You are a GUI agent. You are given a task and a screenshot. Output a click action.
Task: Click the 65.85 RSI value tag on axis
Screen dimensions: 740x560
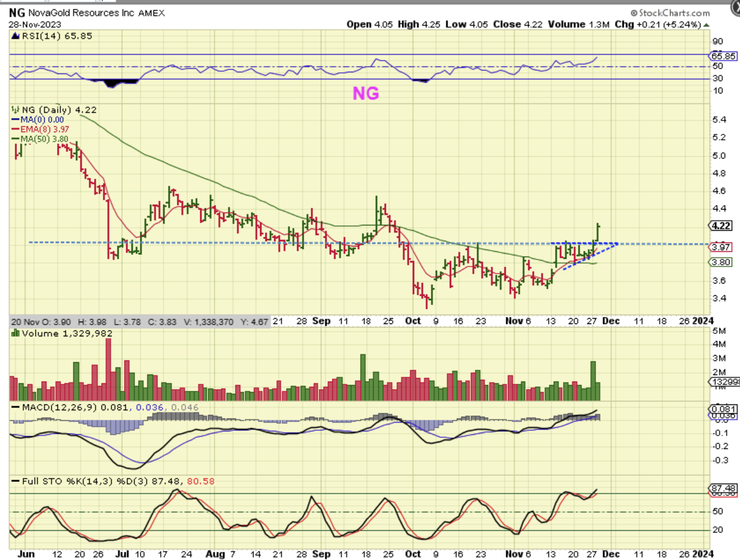click(x=723, y=56)
